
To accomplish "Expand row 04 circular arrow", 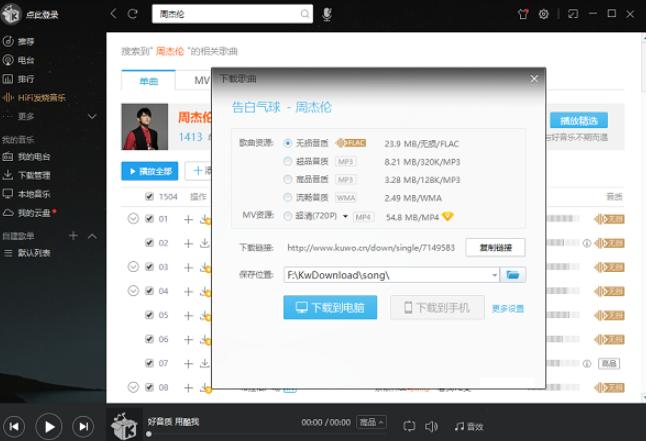I will pyautogui.click(x=133, y=291).
